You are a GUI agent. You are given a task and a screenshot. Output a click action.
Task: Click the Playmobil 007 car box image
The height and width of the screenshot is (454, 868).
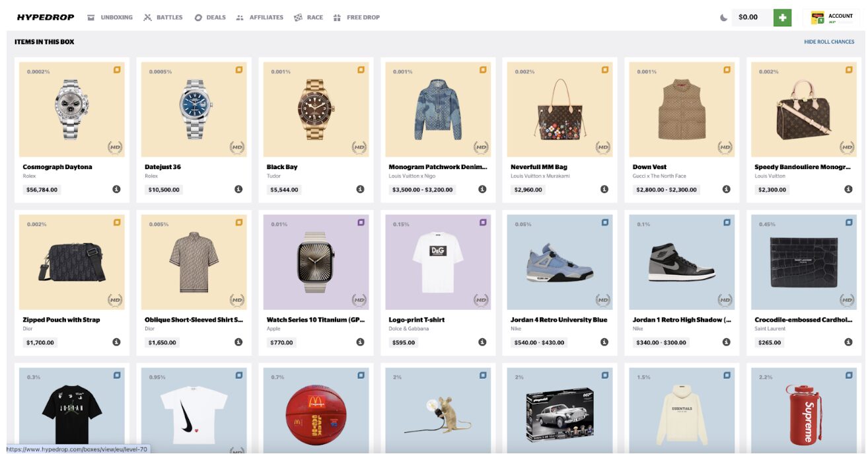(x=560, y=416)
